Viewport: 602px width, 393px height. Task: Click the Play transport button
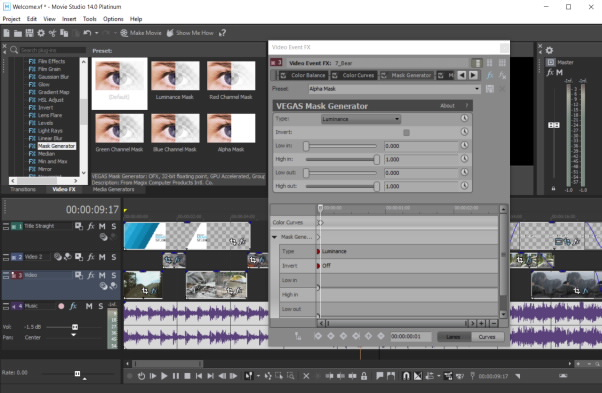[x=164, y=376]
